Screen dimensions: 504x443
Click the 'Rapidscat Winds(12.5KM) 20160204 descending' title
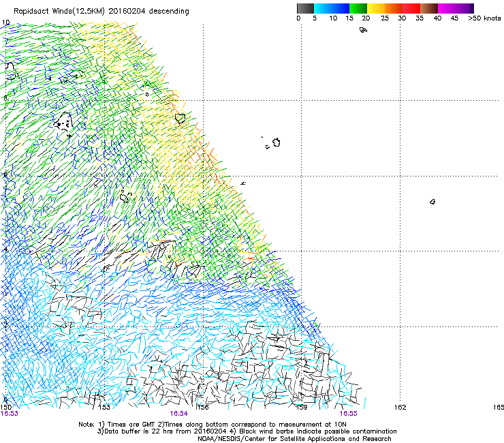click(101, 12)
